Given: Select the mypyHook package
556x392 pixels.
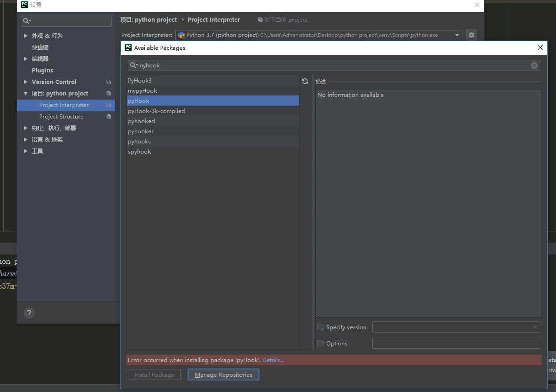Looking at the screenshot, I should click(213, 91).
